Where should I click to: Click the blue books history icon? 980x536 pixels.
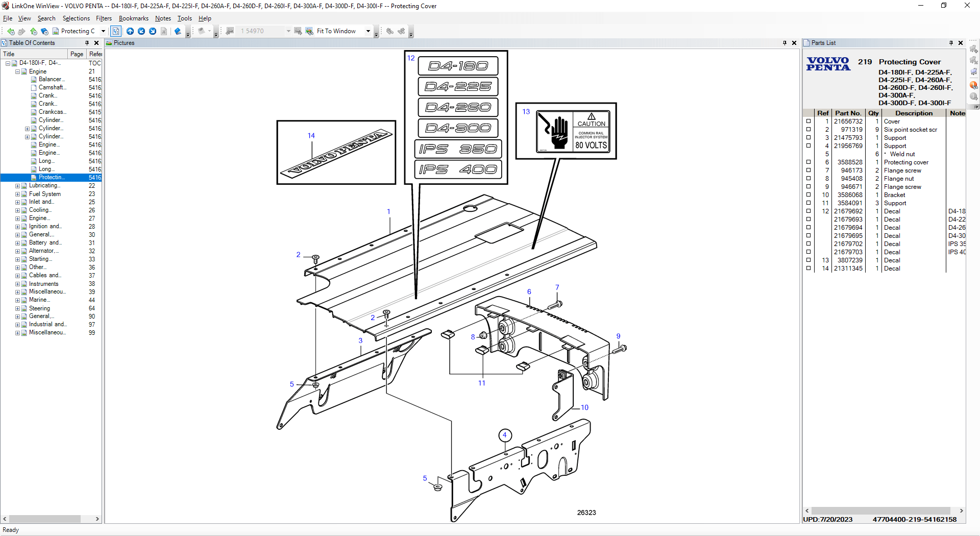pos(44,31)
